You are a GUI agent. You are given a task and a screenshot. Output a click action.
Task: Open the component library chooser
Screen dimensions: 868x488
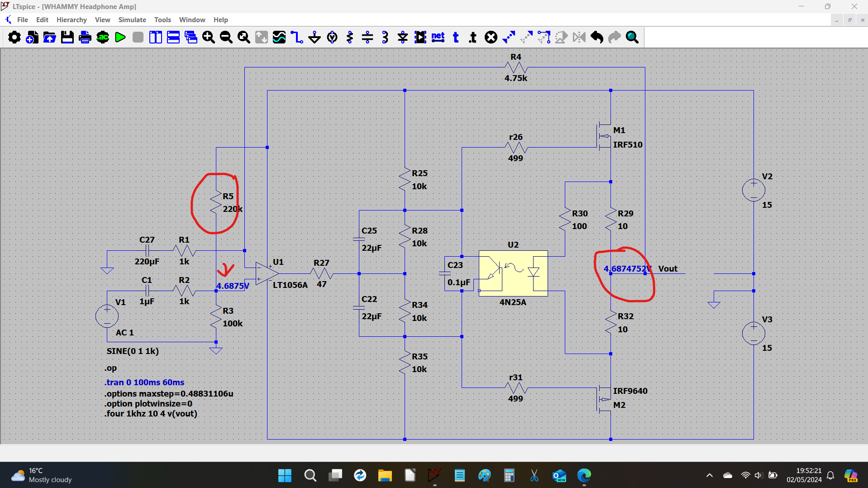[420, 37]
